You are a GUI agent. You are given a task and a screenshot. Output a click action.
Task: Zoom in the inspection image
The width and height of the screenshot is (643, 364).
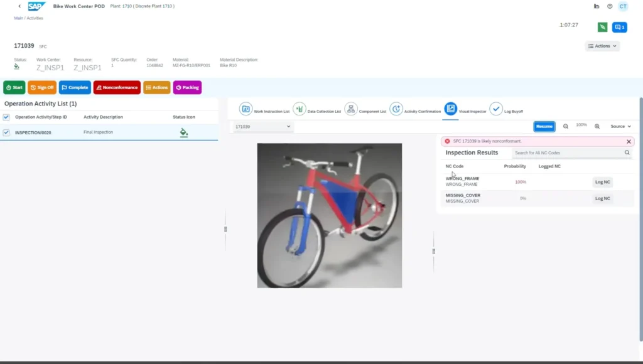(x=597, y=126)
